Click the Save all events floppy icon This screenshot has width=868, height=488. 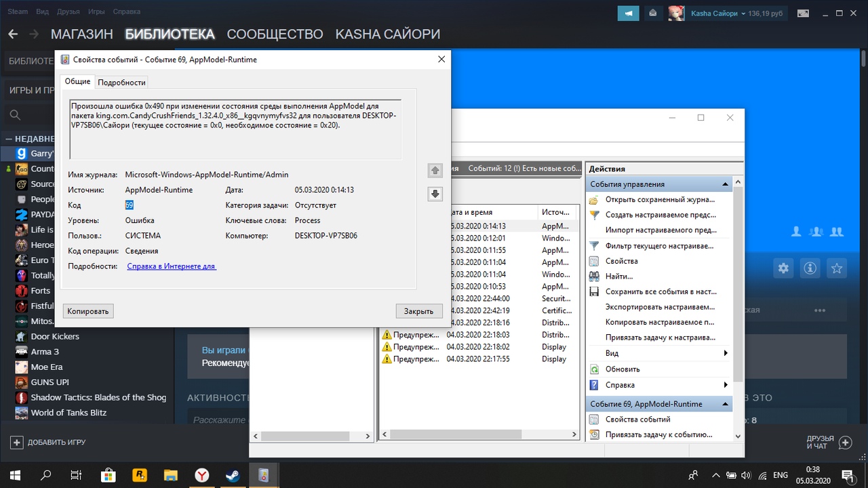point(594,291)
